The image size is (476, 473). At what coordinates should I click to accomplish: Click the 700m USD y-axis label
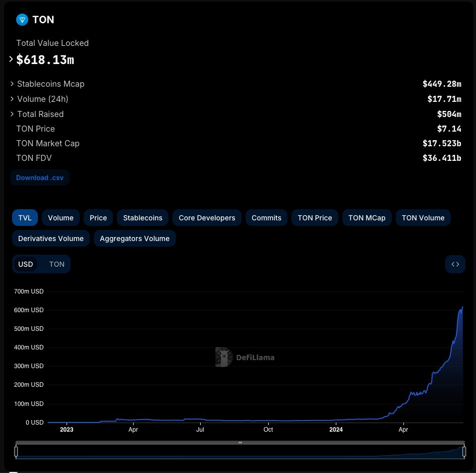coord(29,291)
